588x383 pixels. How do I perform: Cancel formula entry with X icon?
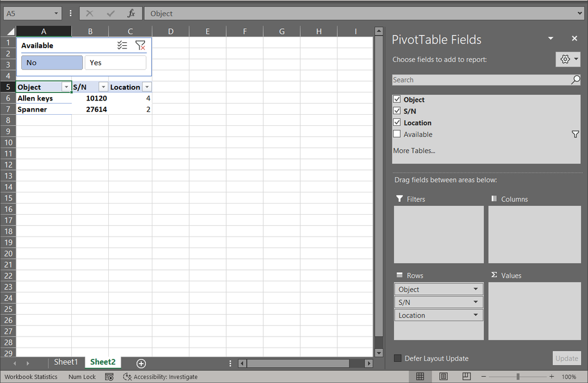[89, 14]
